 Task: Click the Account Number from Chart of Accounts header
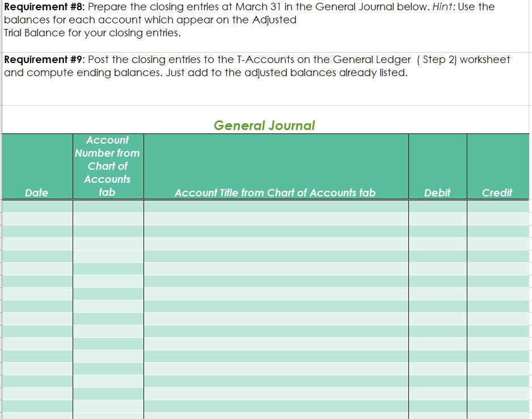pos(108,165)
